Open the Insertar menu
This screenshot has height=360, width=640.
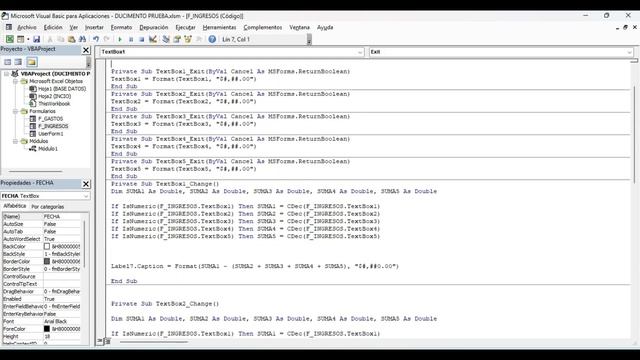click(x=94, y=27)
